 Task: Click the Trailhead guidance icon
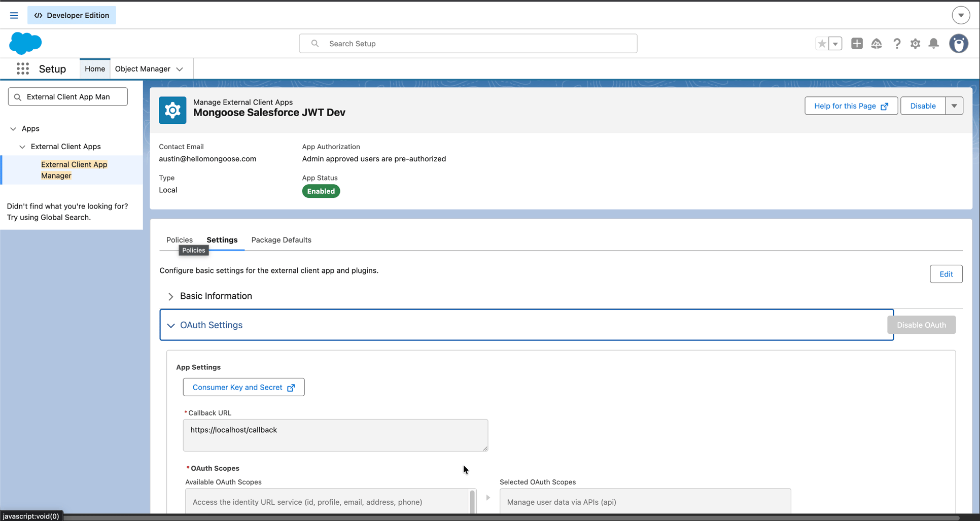(x=877, y=44)
